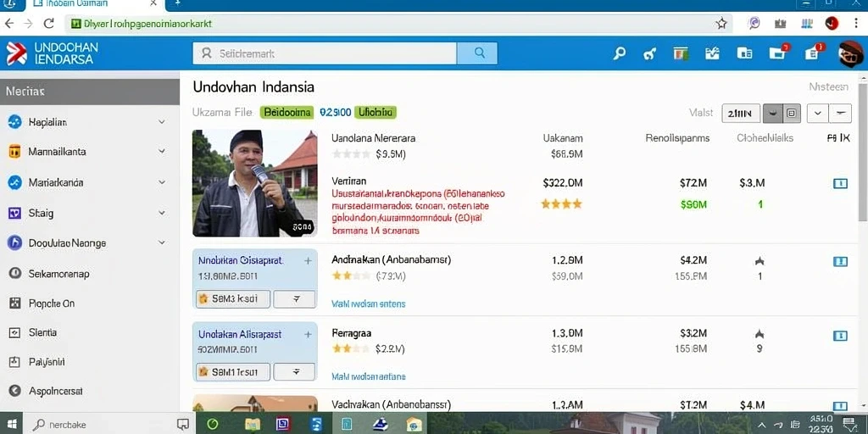Click the blue box icon in Reragraa row
The image size is (868, 434).
click(x=840, y=336)
